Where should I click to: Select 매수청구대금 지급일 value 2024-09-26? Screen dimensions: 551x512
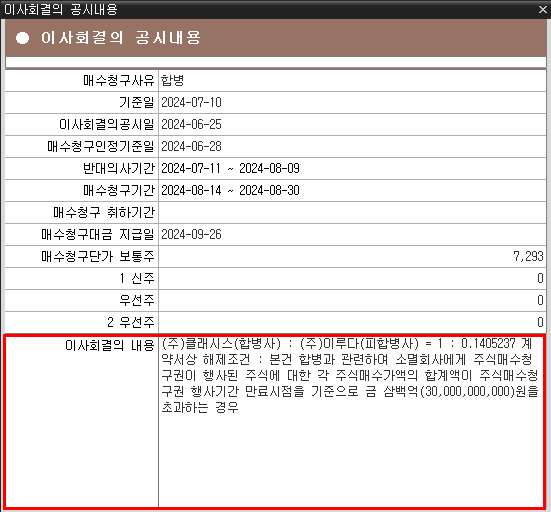point(192,234)
